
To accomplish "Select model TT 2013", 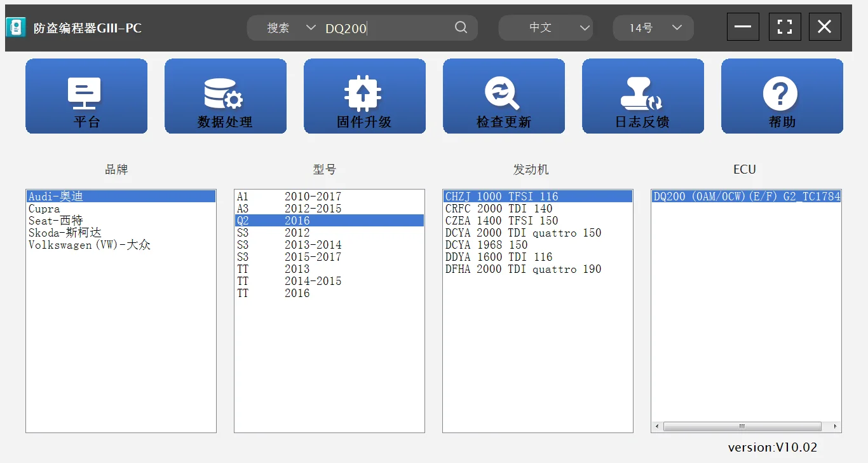I will (329, 269).
